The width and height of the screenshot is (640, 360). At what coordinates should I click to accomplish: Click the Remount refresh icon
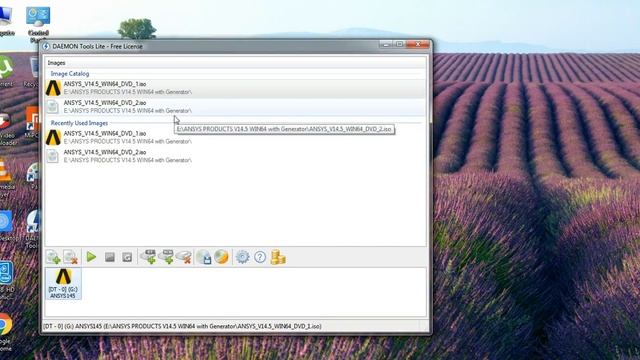[x=127, y=257]
